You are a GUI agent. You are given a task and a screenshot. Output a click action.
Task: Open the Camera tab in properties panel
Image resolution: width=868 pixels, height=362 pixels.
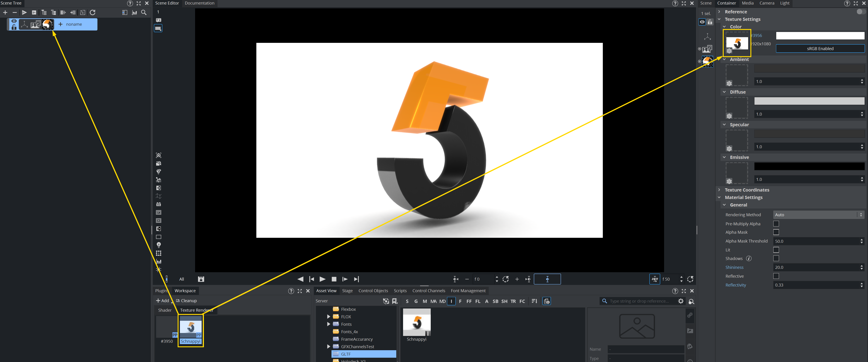[766, 3]
